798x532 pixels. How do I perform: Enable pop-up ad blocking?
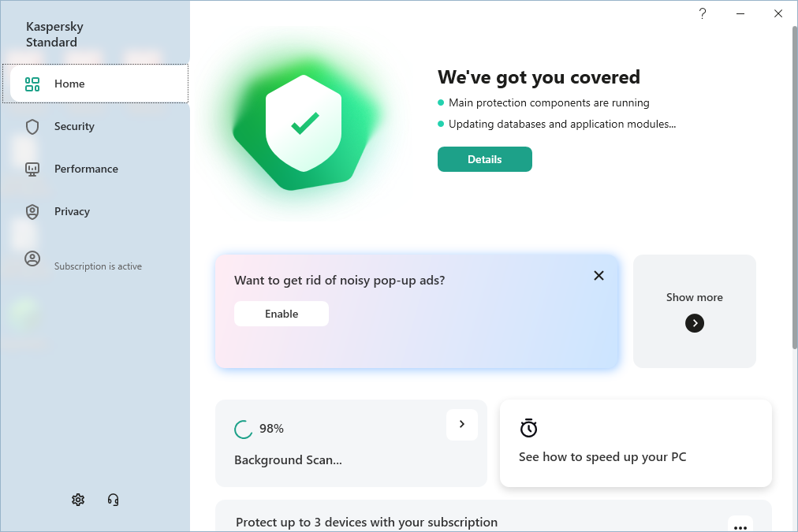pyautogui.click(x=282, y=314)
